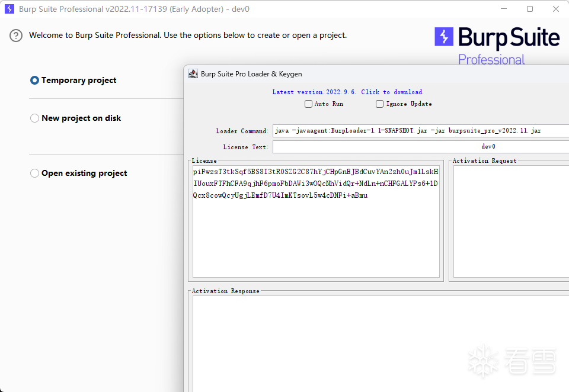
Task: Click the license key line starting with IUouxF
Action: 315,184
